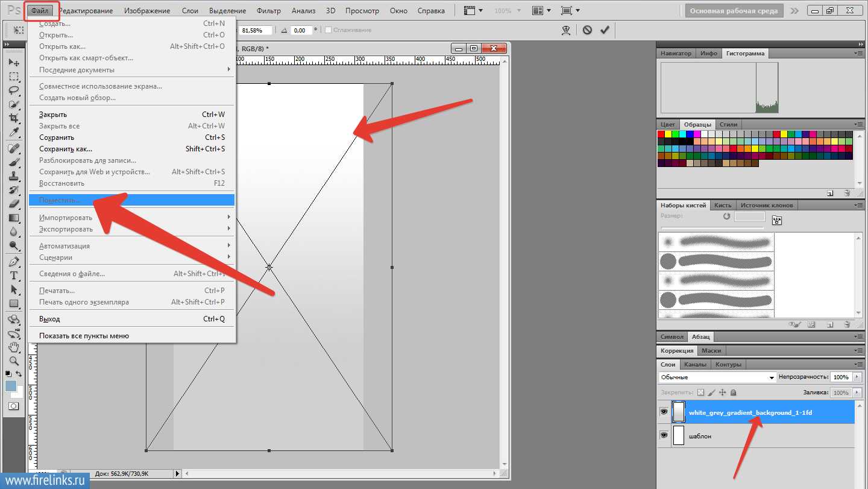This screenshot has height=489, width=868.
Task: Select the Lasso tool
Action: pyautogui.click(x=13, y=90)
